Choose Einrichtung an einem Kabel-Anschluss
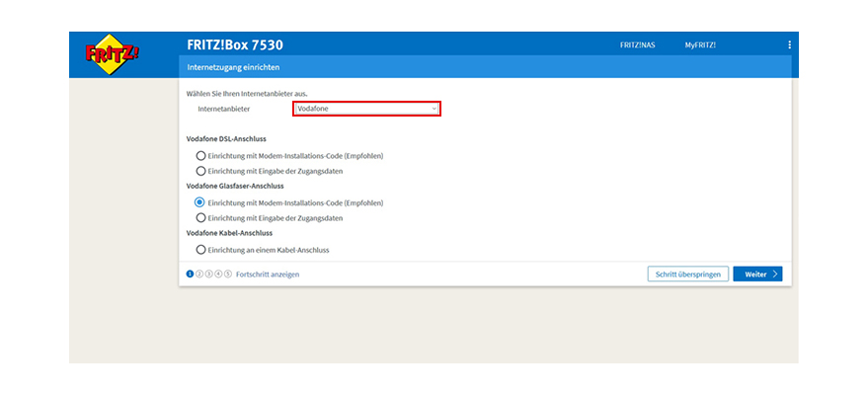The height and width of the screenshot is (395, 868). [x=201, y=250]
